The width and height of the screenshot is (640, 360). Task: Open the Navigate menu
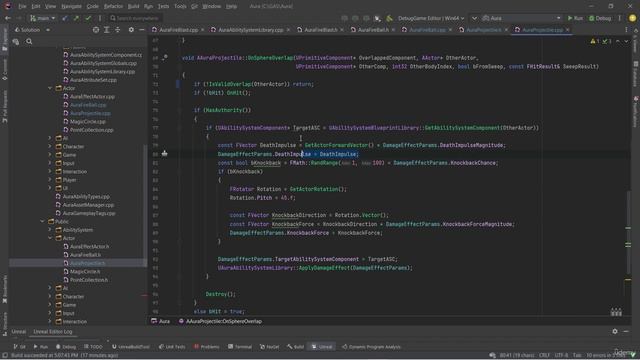71,6
